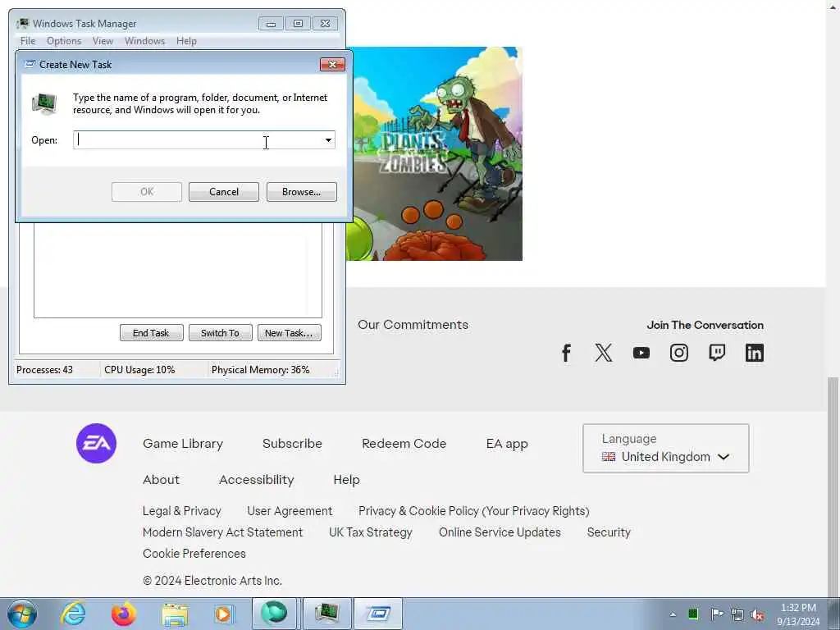Close the Create New Task dialog
This screenshot has width=840, height=630.
click(x=332, y=64)
